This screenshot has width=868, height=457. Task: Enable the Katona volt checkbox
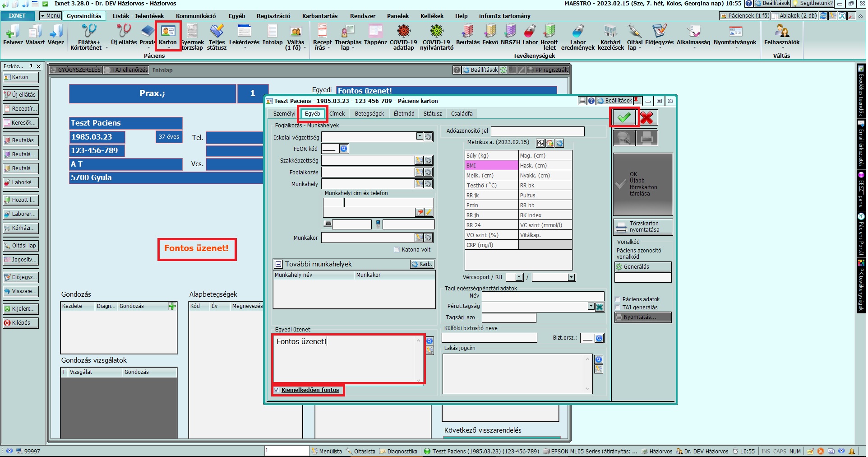tap(397, 250)
